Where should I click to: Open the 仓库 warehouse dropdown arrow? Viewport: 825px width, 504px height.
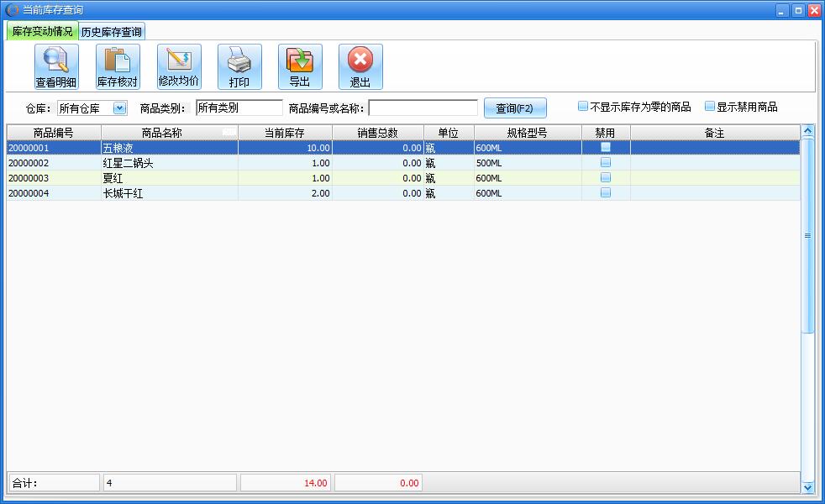(119, 108)
